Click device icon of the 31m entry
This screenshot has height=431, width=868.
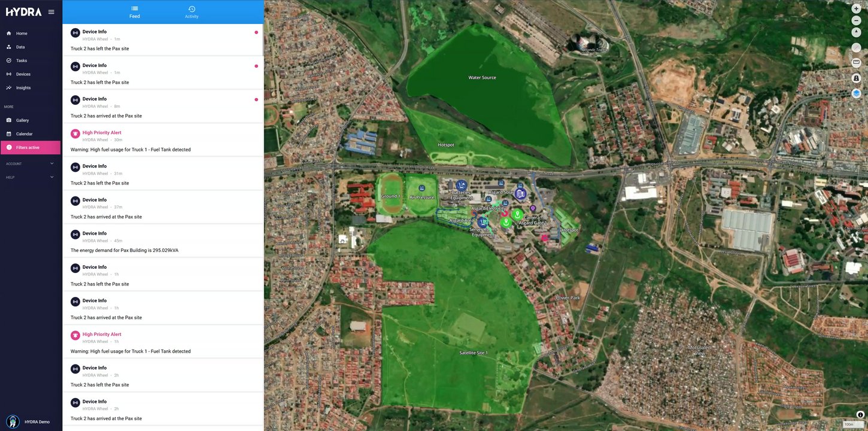coord(75,167)
